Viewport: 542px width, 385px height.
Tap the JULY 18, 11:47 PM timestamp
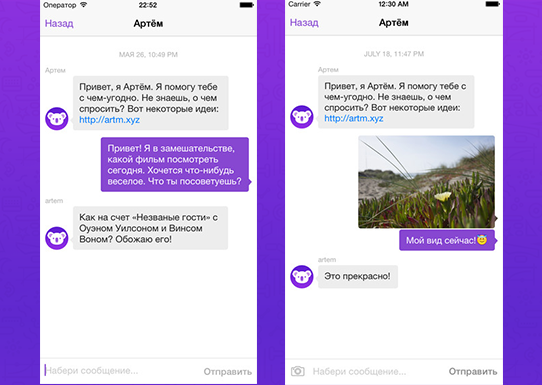[394, 54]
